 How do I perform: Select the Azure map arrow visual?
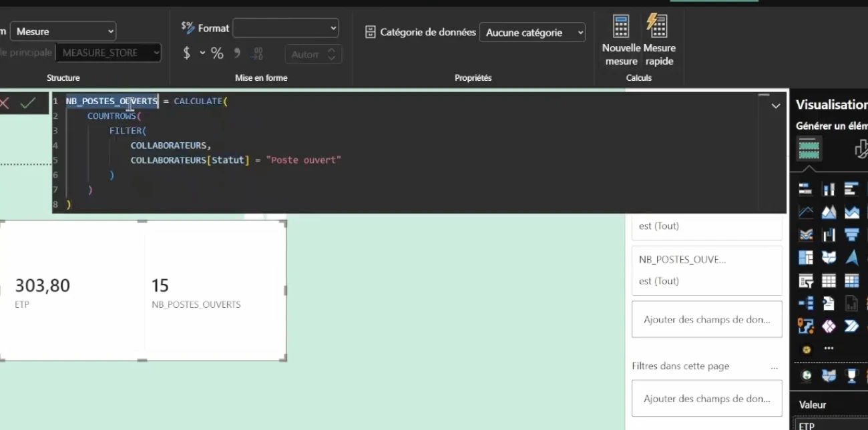851,258
